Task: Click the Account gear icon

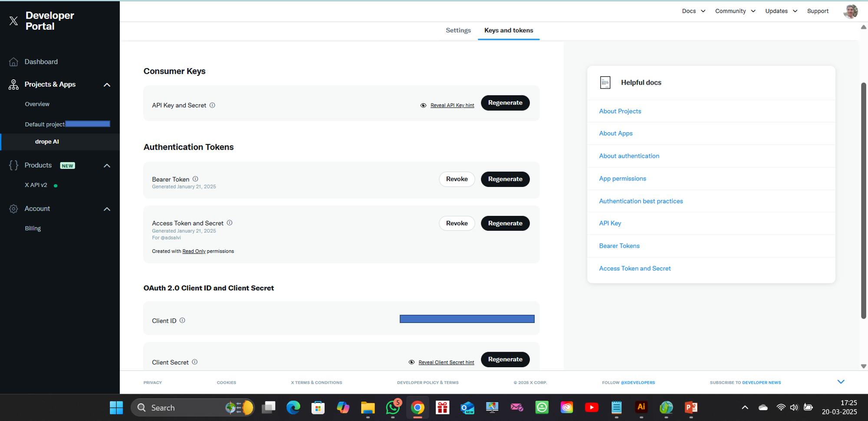Action: 13,209
